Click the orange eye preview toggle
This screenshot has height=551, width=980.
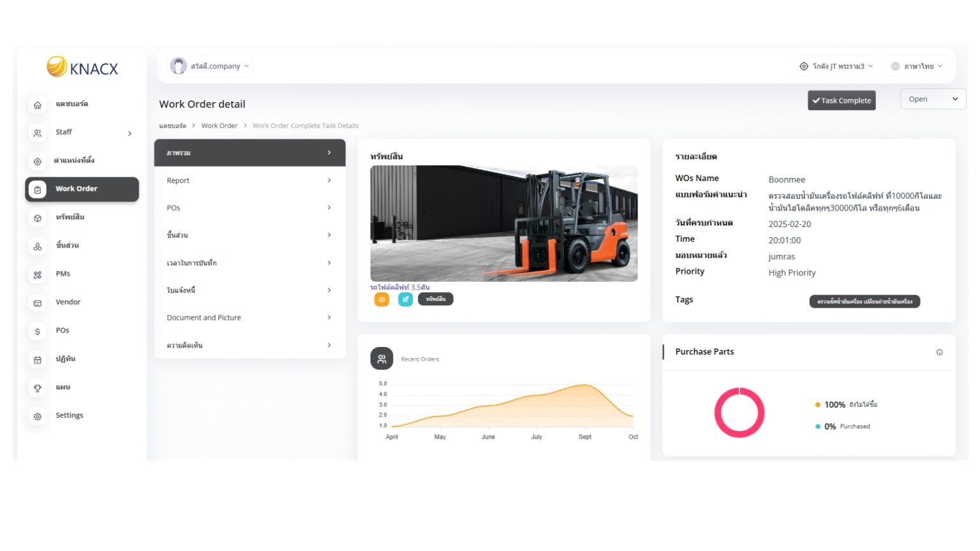click(x=382, y=299)
